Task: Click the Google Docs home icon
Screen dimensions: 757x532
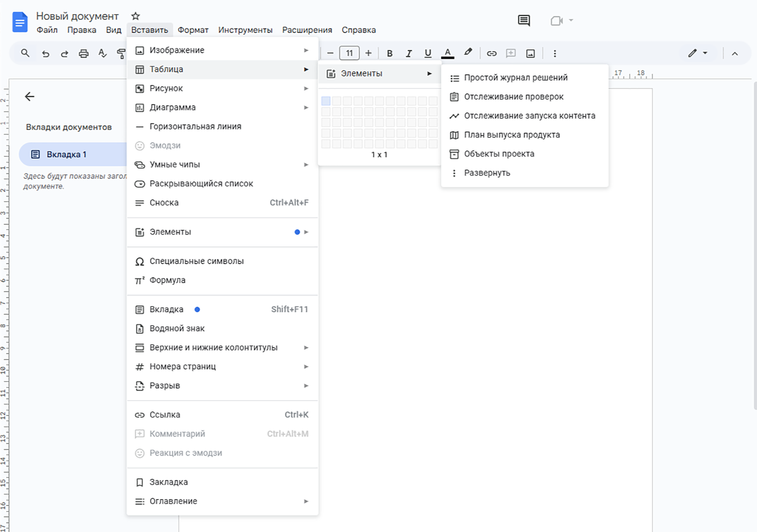Action: click(20, 22)
